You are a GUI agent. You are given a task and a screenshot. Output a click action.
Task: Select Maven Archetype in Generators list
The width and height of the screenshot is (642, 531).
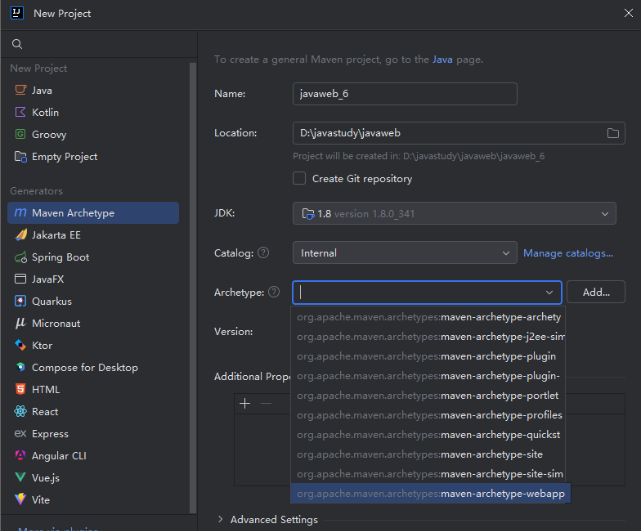pyautogui.click(x=73, y=213)
